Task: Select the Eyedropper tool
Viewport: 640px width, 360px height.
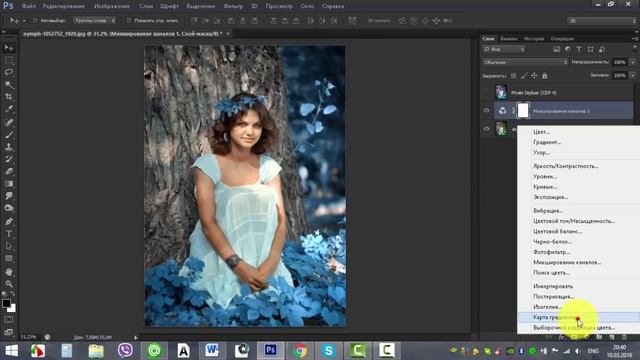Action: click(9, 109)
